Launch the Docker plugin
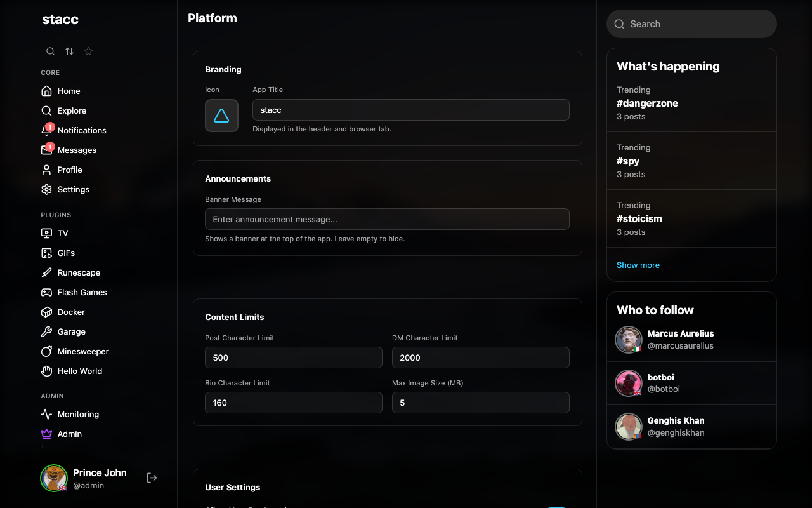Screen dimensions: 812x508 click(x=71, y=312)
